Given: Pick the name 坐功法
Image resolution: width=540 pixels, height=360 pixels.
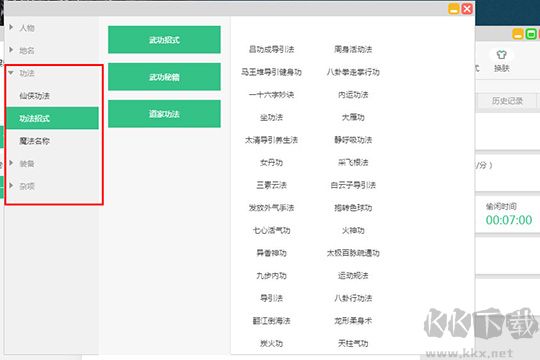Looking at the screenshot, I should (271, 117).
